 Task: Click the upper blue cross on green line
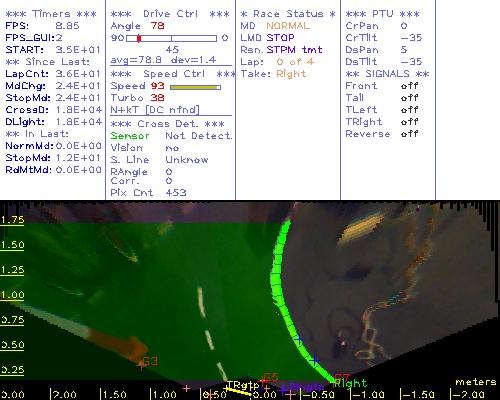coord(299,339)
